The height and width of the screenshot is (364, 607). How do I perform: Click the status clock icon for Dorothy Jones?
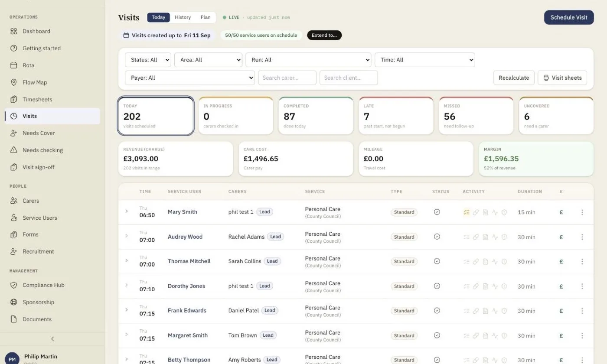pyautogui.click(x=437, y=286)
